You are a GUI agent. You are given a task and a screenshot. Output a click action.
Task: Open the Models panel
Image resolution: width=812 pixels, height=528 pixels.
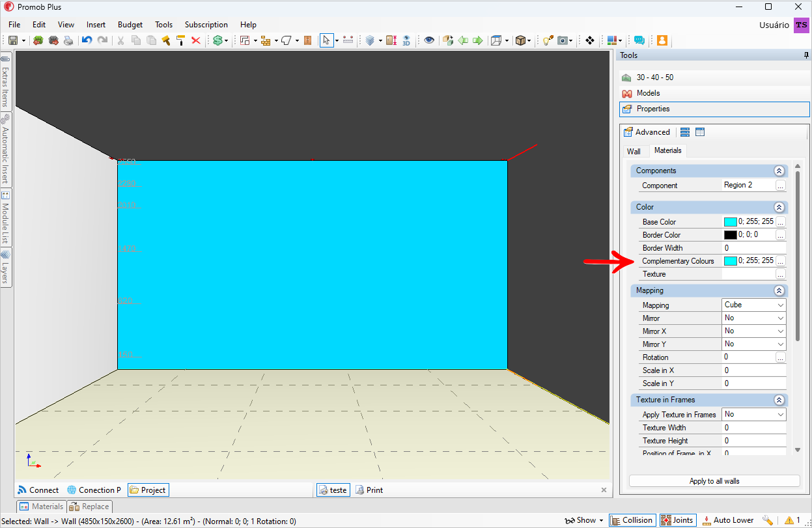click(x=714, y=93)
